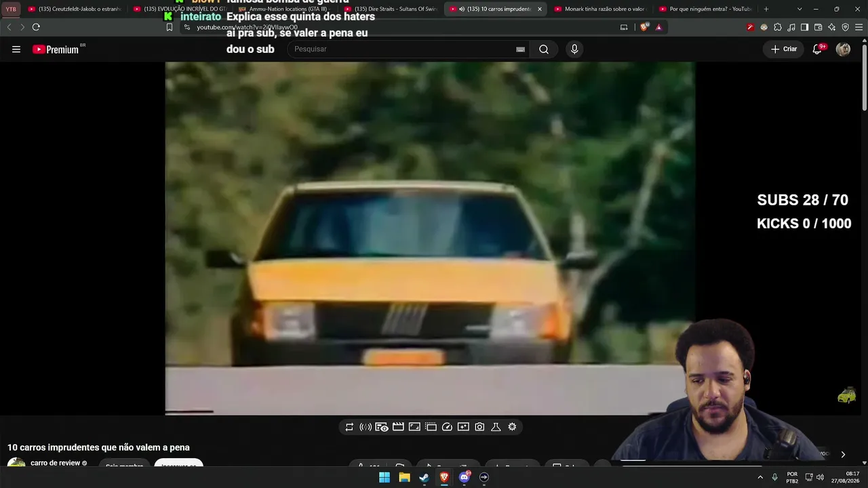Start voice search with microphone

click(574, 49)
